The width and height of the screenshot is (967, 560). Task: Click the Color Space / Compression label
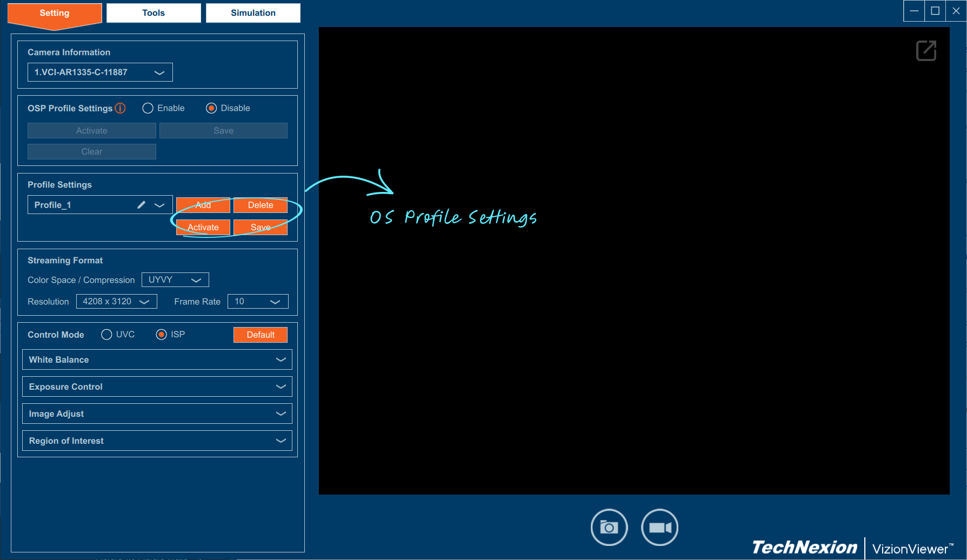click(81, 280)
